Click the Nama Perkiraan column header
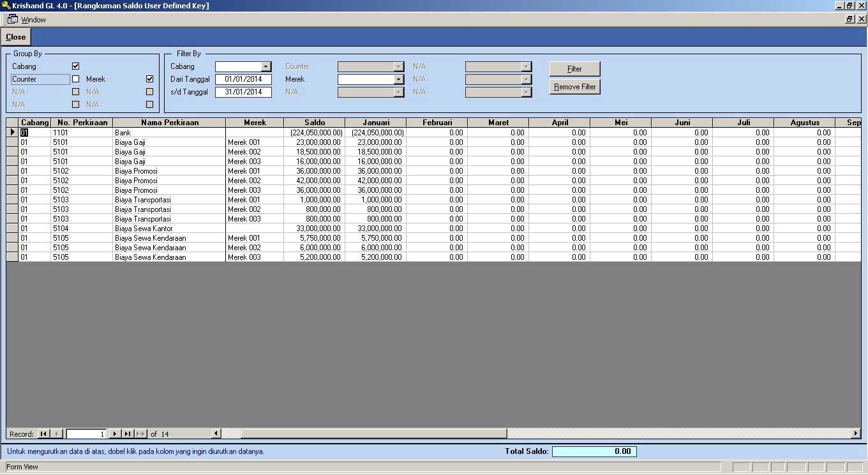The image size is (868, 475). click(x=169, y=123)
